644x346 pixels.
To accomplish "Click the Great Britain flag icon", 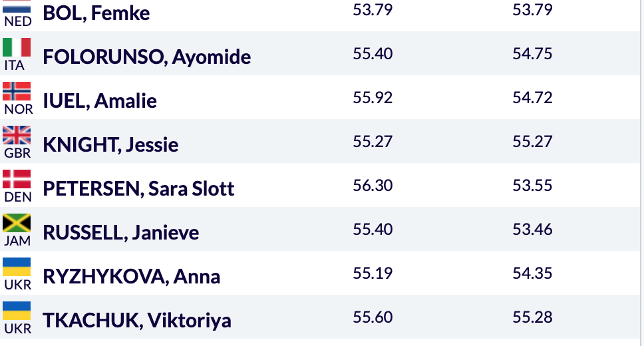I will (17, 135).
